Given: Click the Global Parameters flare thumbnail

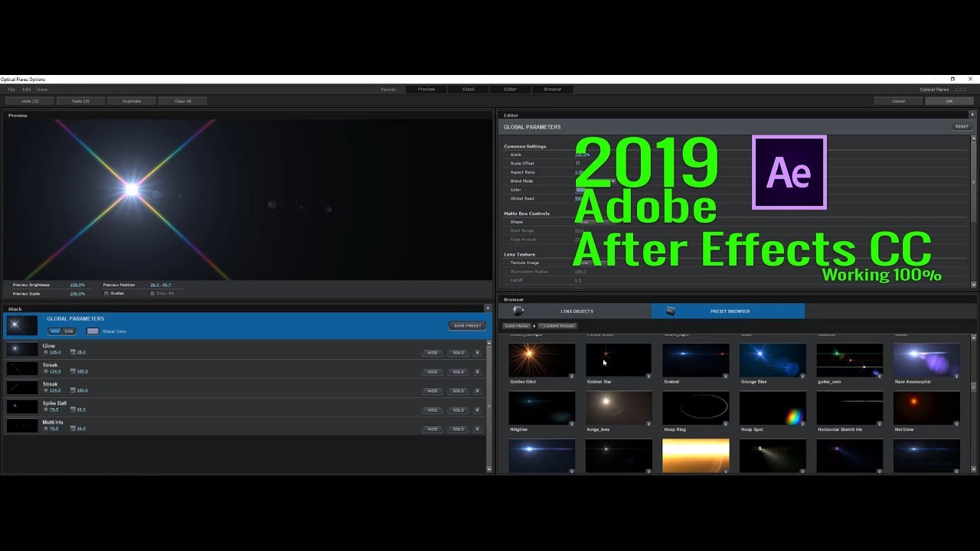Looking at the screenshot, I should [x=21, y=325].
